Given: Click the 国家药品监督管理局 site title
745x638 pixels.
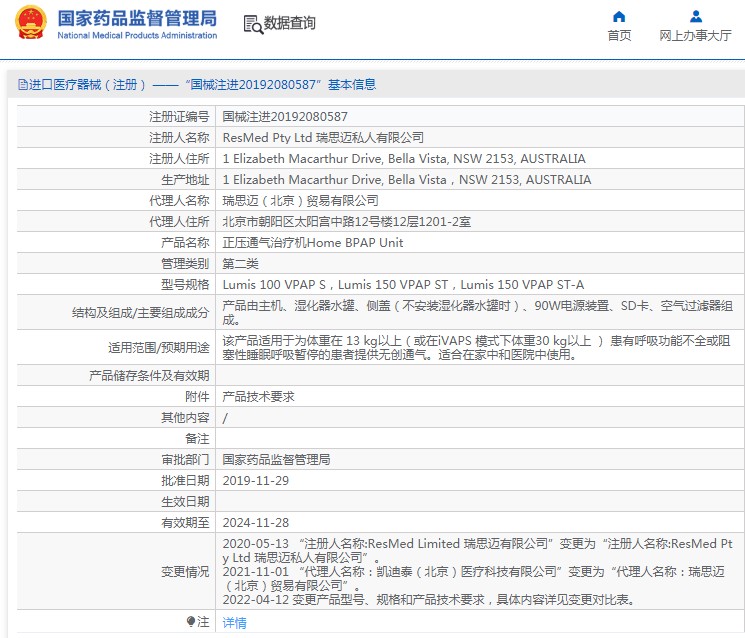Looking at the screenshot, I should [137, 18].
